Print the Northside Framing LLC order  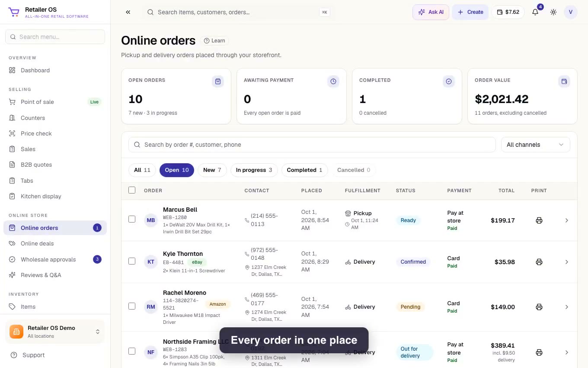[539, 352]
